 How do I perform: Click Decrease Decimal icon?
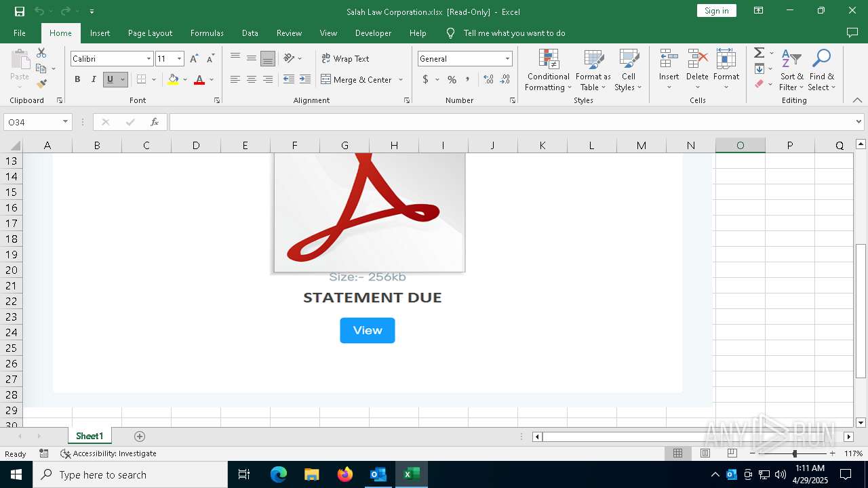pos(505,79)
